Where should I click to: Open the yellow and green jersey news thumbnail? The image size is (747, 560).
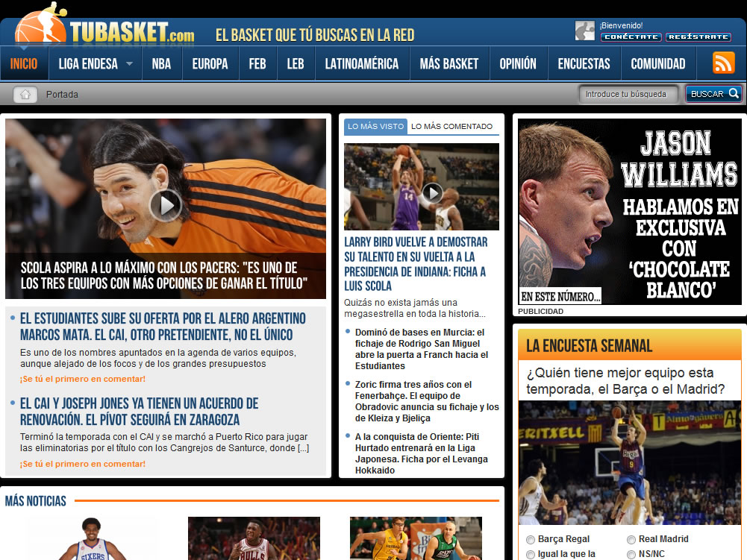[416, 538]
